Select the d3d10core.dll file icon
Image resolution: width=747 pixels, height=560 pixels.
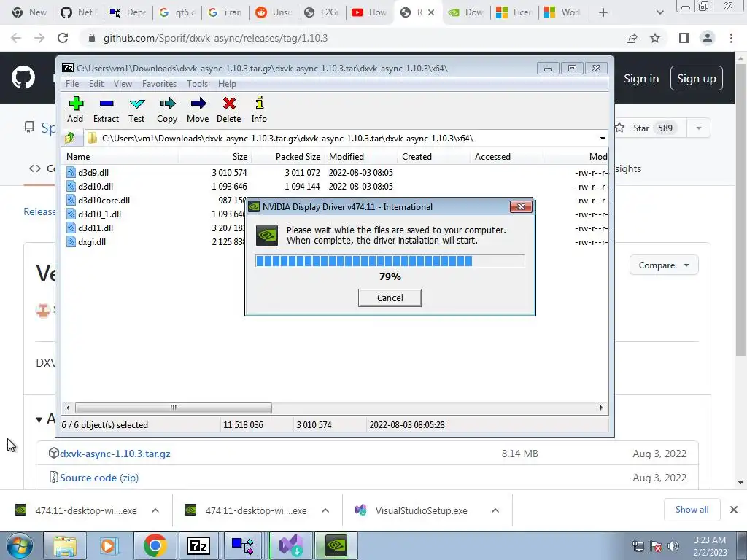[x=71, y=200]
